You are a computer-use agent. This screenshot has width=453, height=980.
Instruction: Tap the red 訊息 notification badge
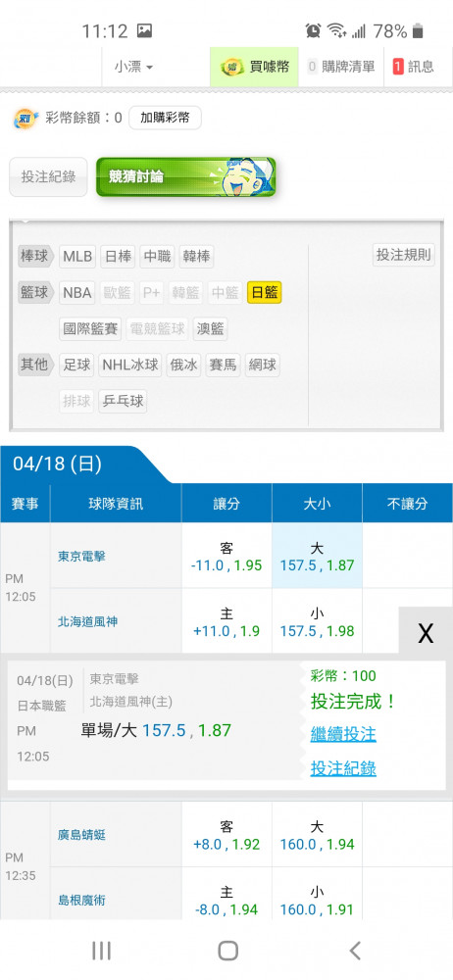pyautogui.click(x=398, y=67)
